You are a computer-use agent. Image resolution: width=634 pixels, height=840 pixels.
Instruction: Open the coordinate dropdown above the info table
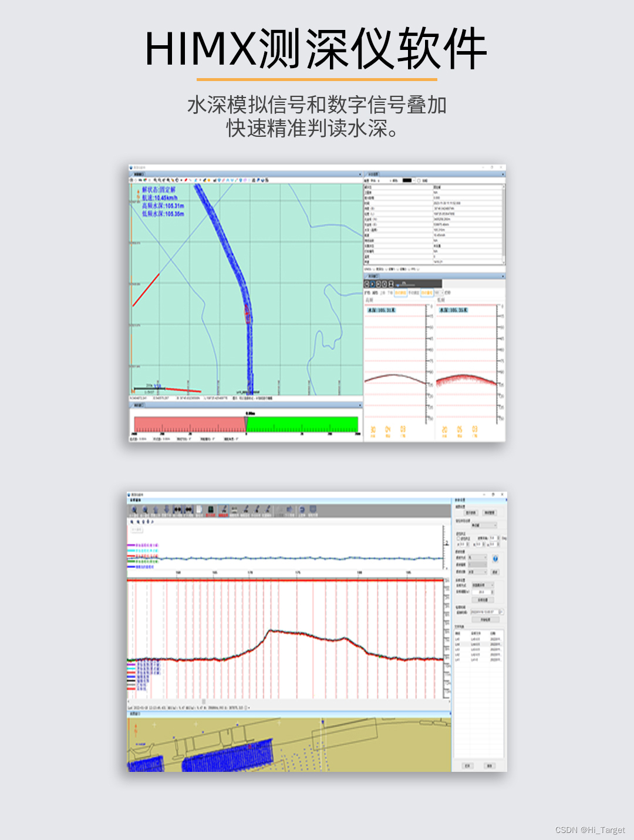pos(385,180)
